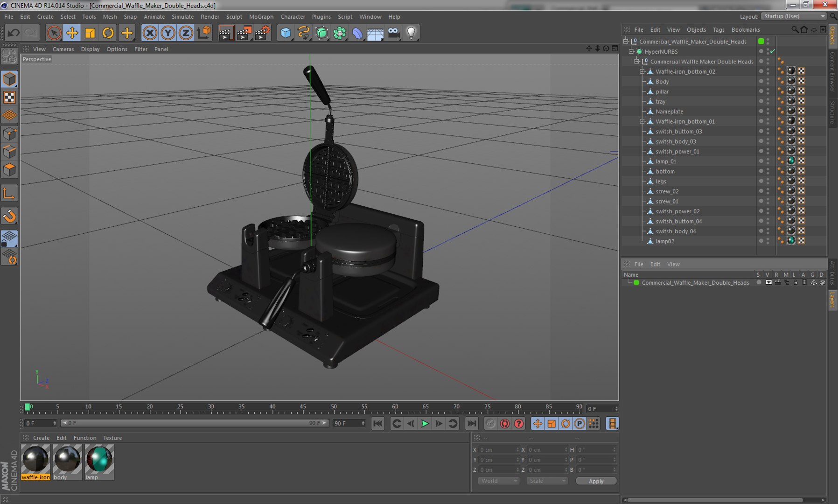Switch to Texture mode

click(x=9, y=97)
